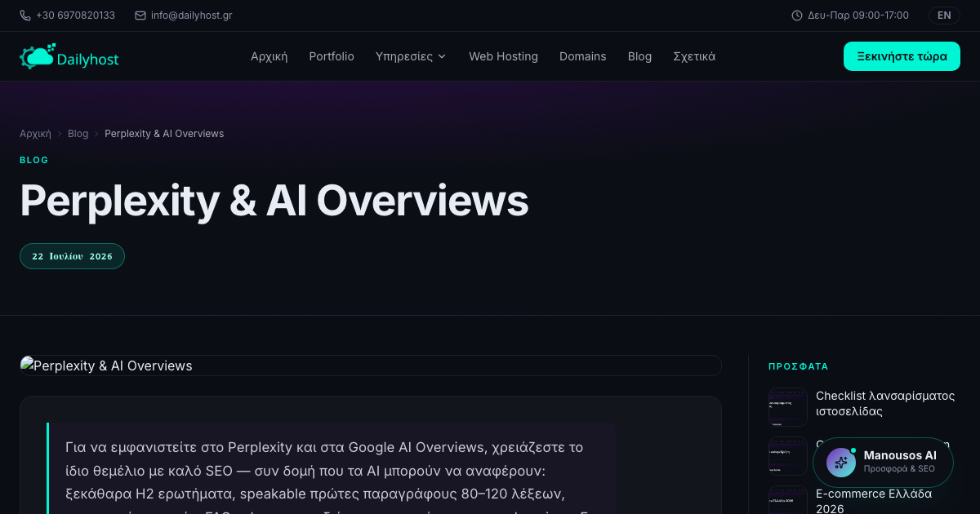The image size is (980, 514).
Task: Open the Σχετικά nav item
Action: click(x=694, y=56)
